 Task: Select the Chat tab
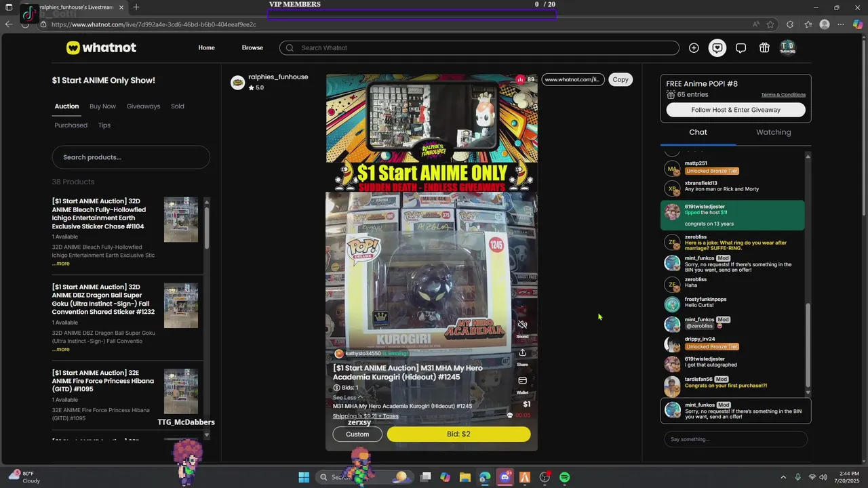pos(698,132)
